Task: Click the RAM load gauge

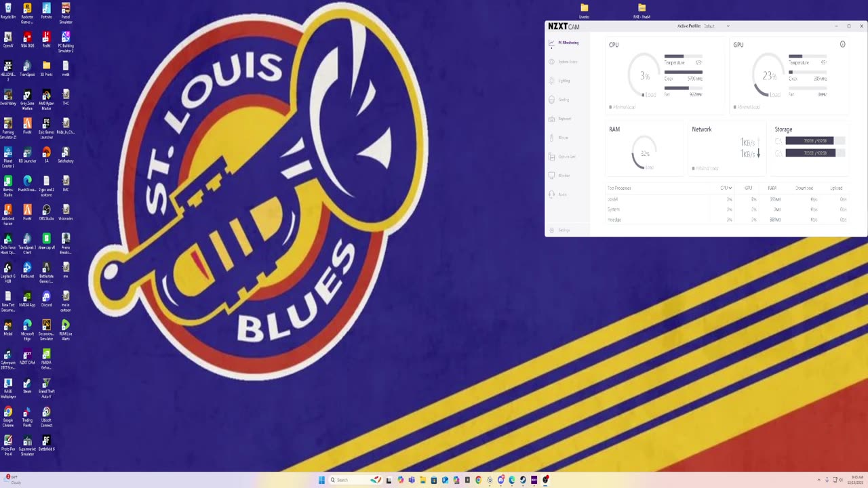Action: [645, 154]
